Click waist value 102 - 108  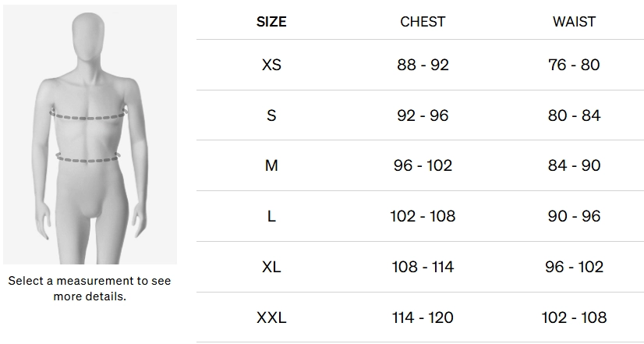(574, 317)
